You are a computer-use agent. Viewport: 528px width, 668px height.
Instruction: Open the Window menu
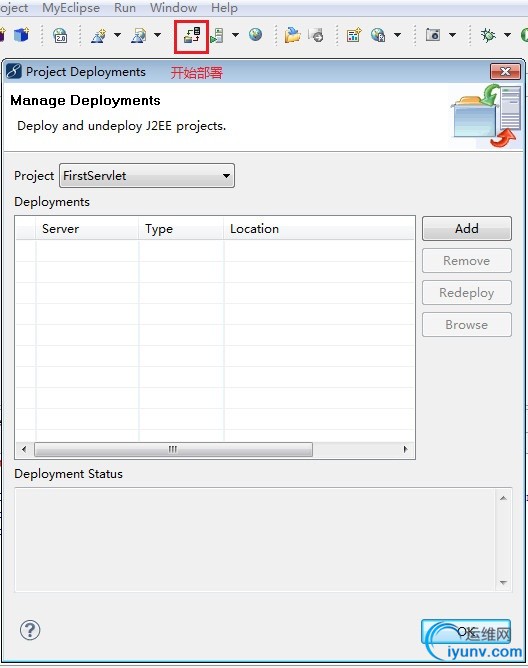tap(173, 8)
